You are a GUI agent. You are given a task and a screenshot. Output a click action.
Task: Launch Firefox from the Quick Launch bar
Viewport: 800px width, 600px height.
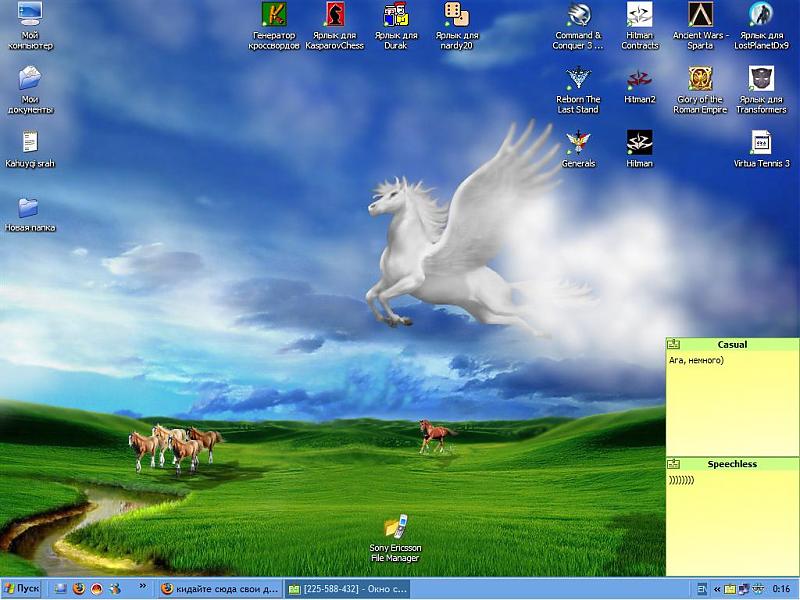[x=79, y=589]
